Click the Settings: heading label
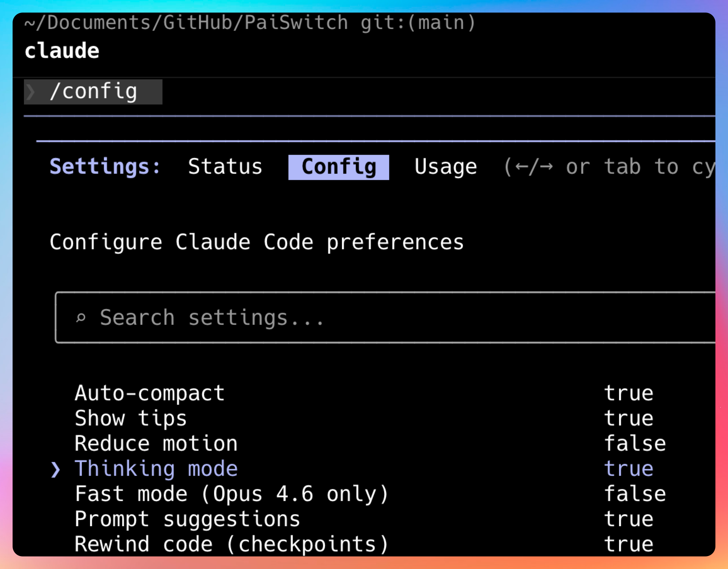The width and height of the screenshot is (728, 569). click(105, 167)
